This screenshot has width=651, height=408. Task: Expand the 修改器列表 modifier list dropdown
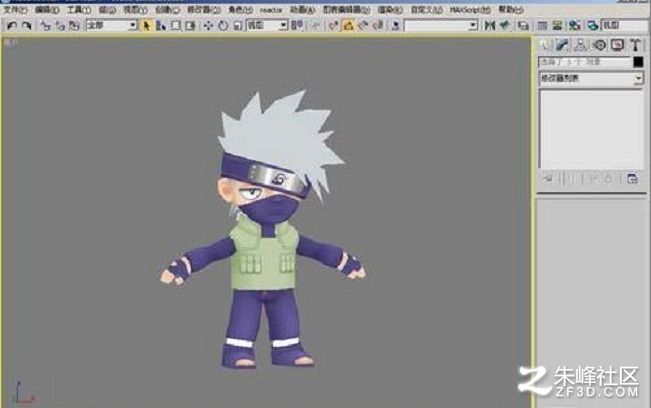click(x=591, y=78)
